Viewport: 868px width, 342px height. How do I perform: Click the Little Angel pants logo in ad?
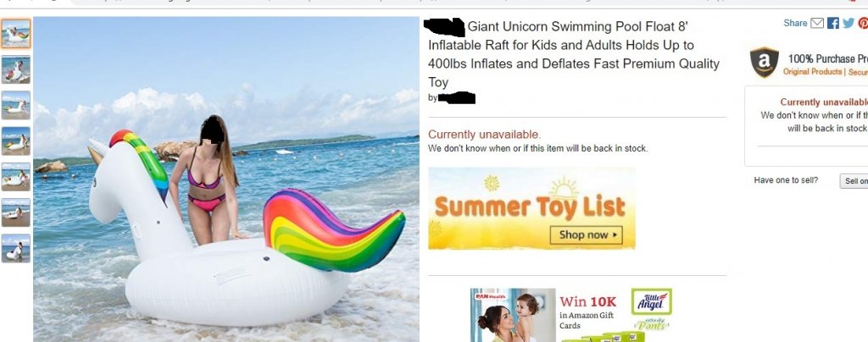(x=652, y=301)
